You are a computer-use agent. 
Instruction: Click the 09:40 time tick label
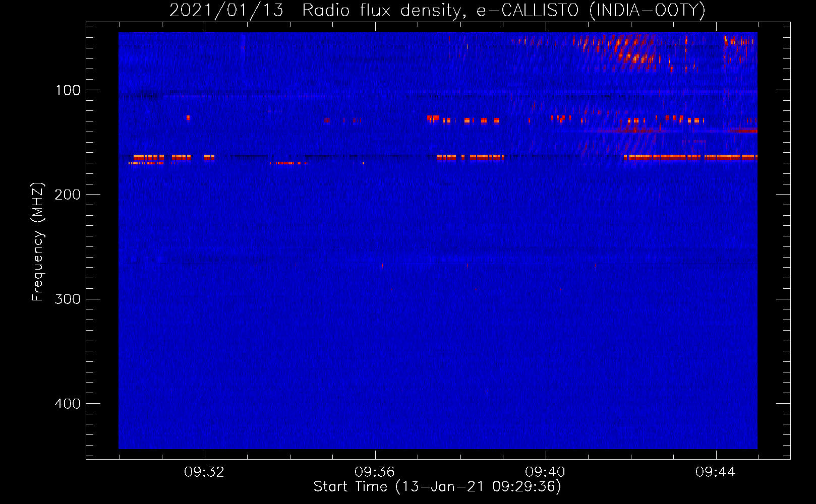545,472
